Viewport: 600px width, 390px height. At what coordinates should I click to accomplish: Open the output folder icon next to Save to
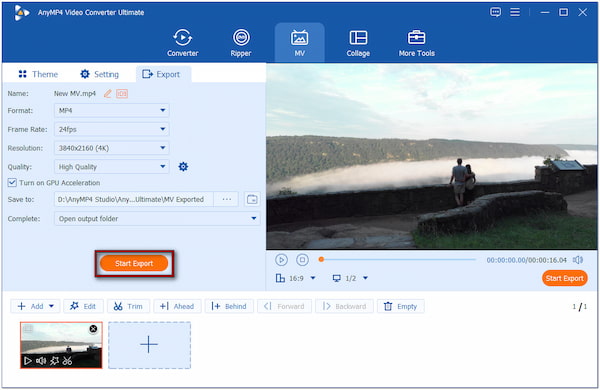pyautogui.click(x=252, y=199)
